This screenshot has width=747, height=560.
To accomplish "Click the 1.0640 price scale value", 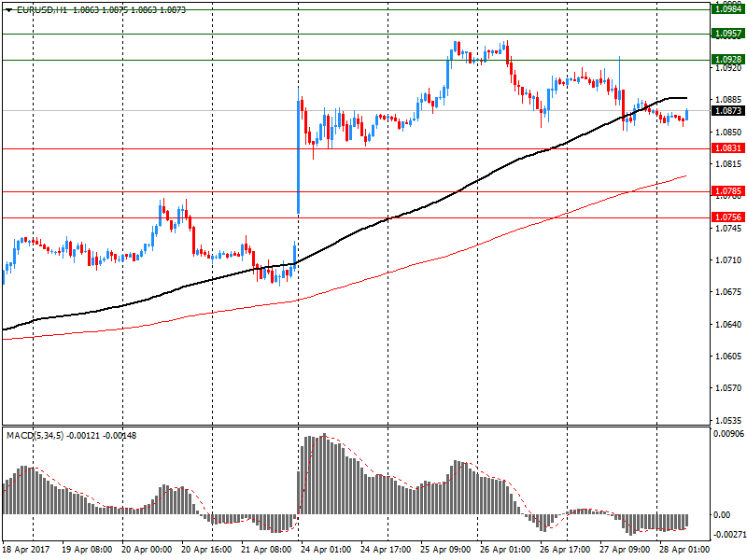I will 728,324.
